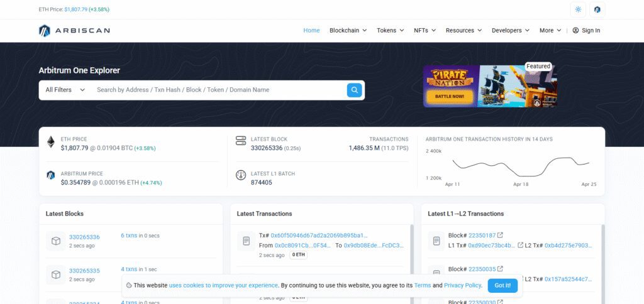Open L1 Block# 22350187
The image size is (644, 304).
[x=482, y=236]
